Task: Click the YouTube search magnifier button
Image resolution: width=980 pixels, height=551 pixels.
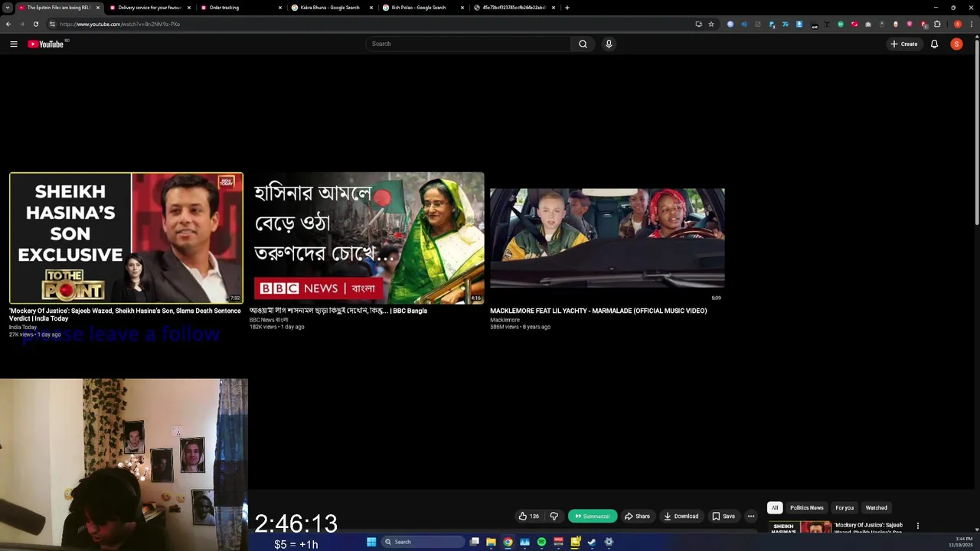Action: coord(583,44)
